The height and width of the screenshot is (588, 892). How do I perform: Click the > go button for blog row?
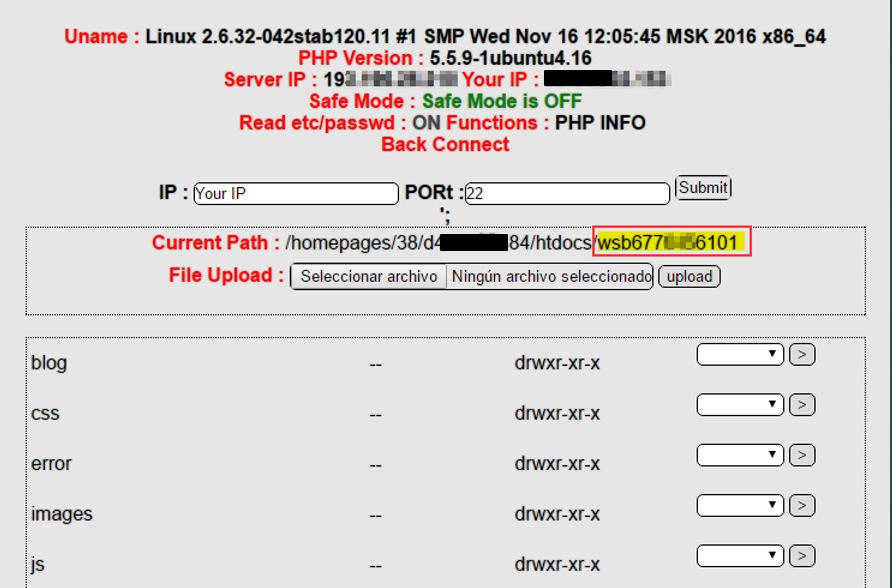click(802, 354)
